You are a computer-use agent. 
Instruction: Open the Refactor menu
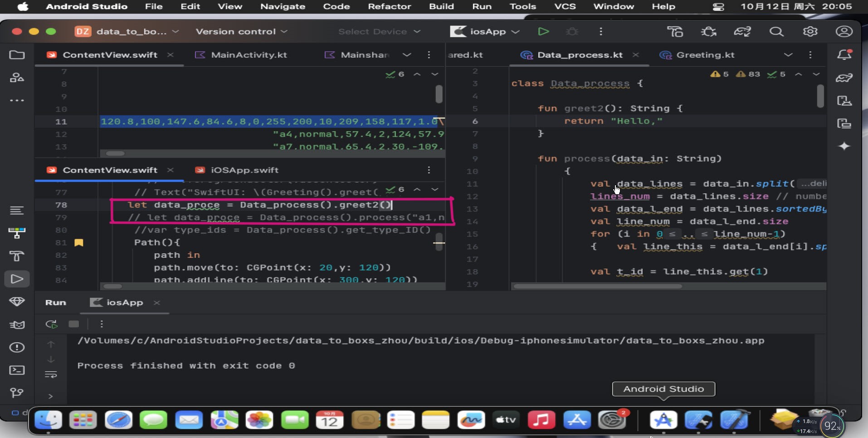pyautogui.click(x=389, y=6)
